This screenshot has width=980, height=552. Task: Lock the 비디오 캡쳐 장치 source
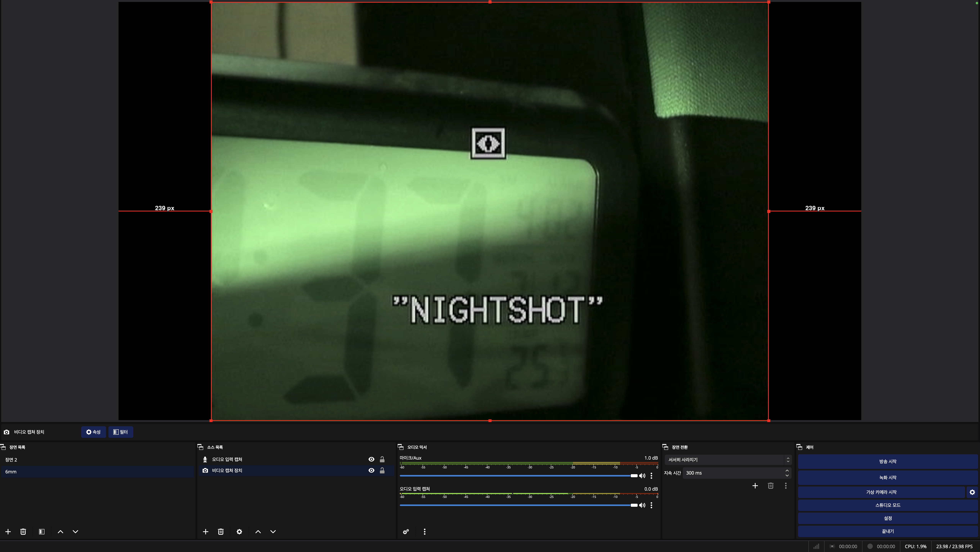[382, 470]
